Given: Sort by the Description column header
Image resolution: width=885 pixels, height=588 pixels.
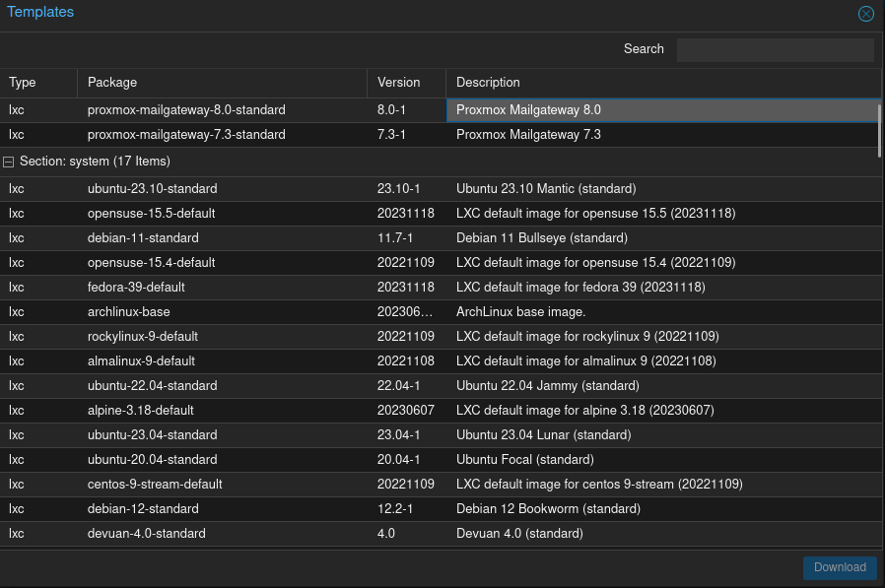Looking at the screenshot, I should (663, 83).
